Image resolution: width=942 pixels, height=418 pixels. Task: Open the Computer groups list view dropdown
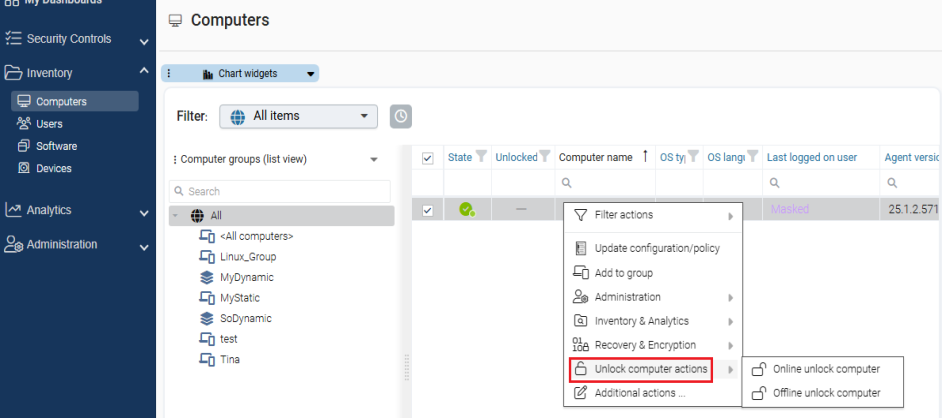coord(374,159)
